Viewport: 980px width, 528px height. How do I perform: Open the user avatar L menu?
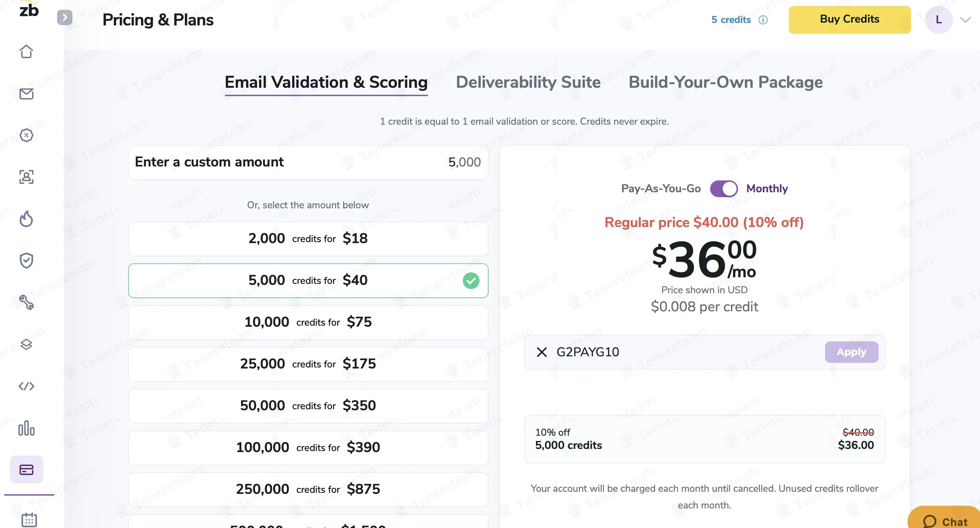[938, 20]
